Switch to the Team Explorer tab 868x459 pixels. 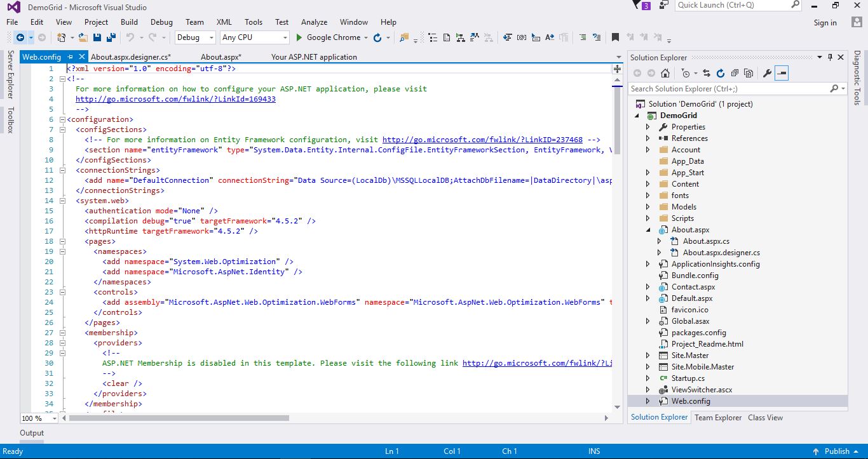[718, 418]
